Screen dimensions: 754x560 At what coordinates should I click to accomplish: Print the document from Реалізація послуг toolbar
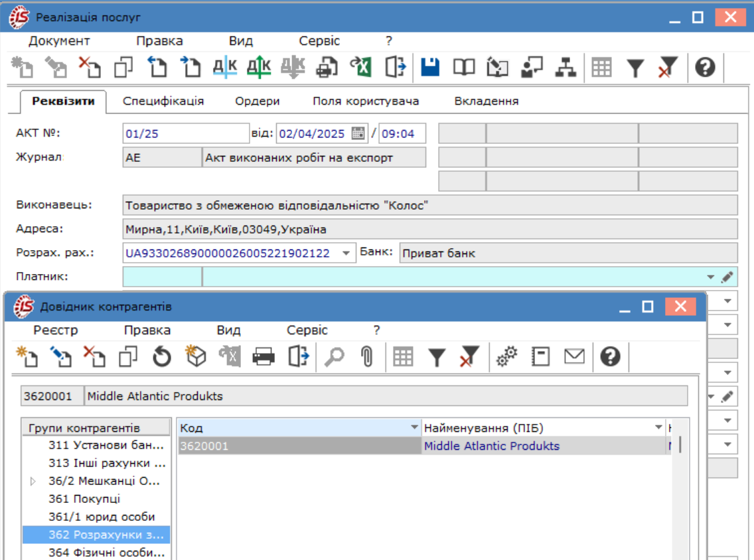pyautogui.click(x=327, y=67)
